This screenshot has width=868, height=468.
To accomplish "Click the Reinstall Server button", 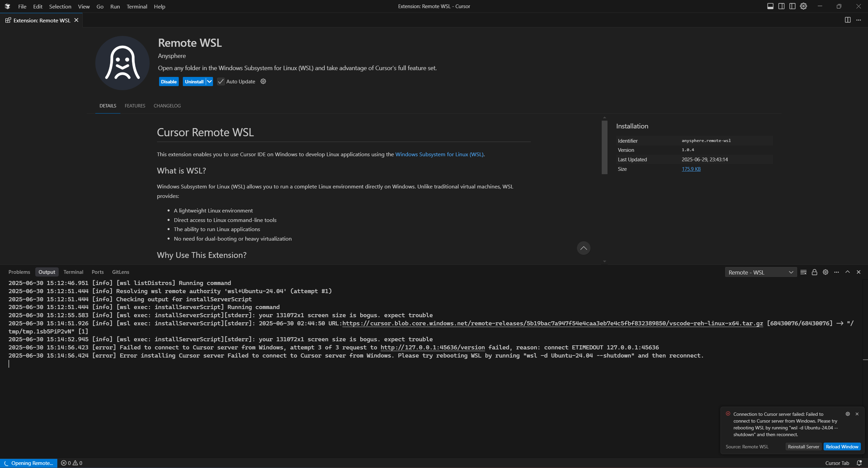I will 804,447.
